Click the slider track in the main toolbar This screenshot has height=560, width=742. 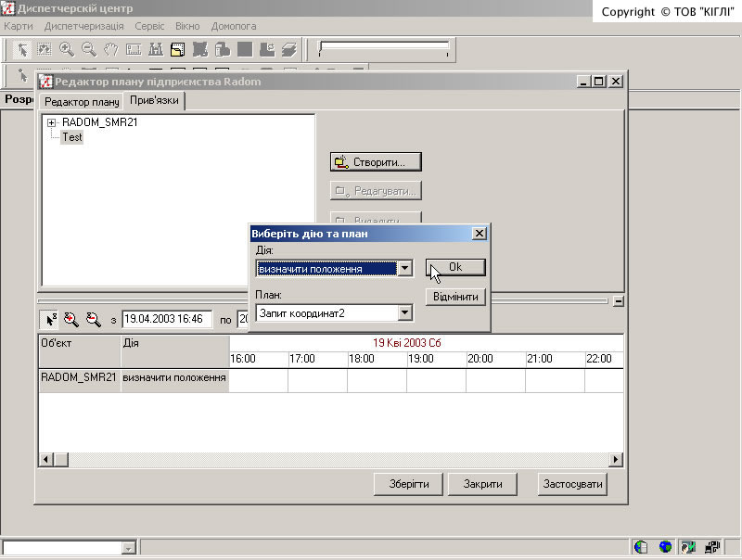tap(384, 47)
